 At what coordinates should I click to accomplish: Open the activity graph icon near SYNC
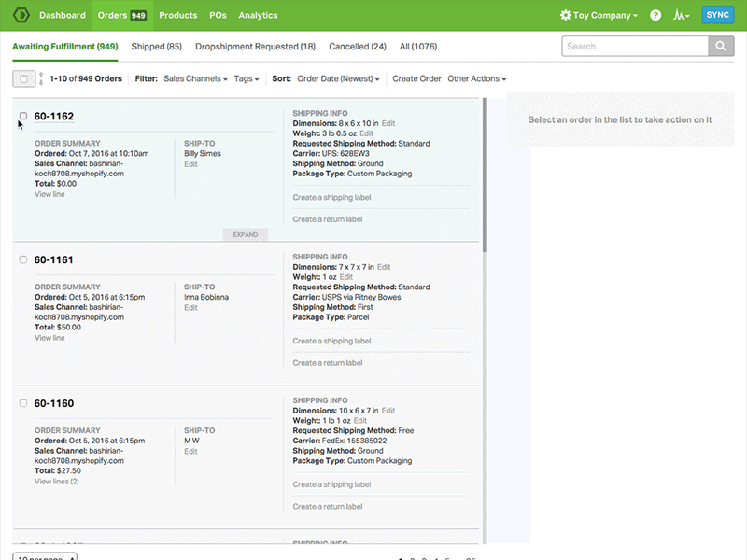pos(678,15)
